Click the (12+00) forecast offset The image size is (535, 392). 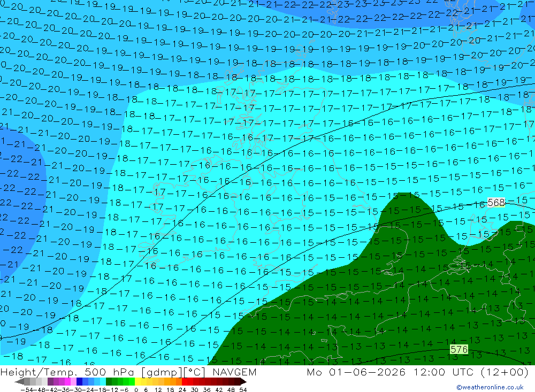pos(505,372)
